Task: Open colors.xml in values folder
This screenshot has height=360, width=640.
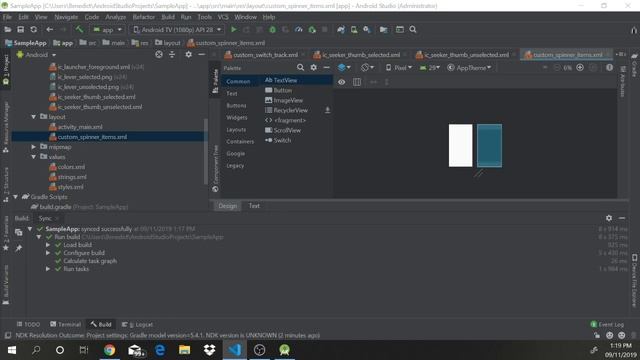Action: 71,167
